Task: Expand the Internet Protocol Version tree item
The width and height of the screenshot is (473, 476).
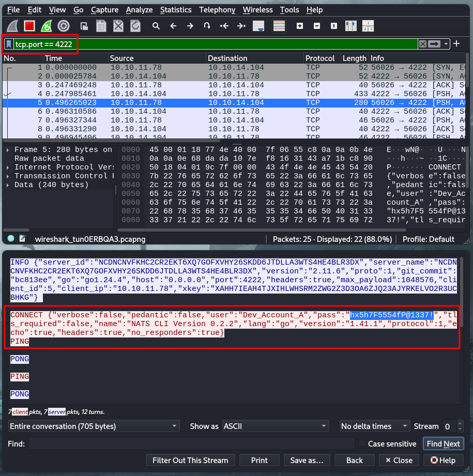Action: click(7, 167)
